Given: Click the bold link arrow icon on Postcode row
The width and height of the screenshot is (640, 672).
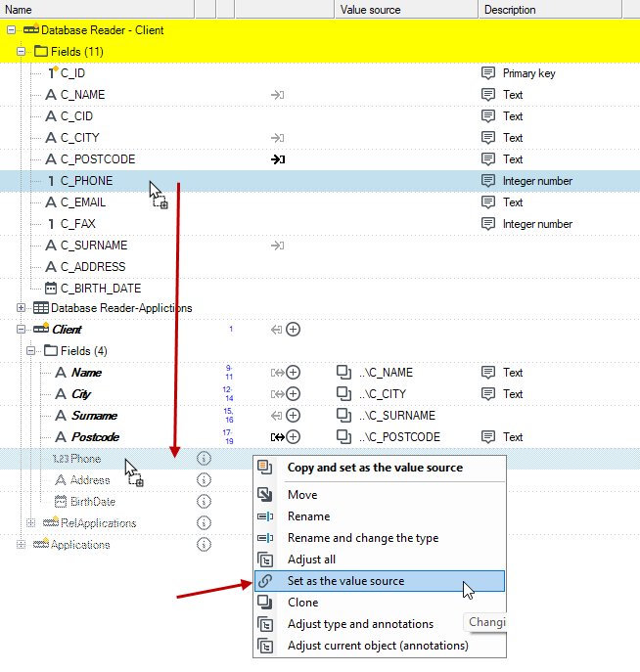Looking at the screenshot, I should 278,437.
